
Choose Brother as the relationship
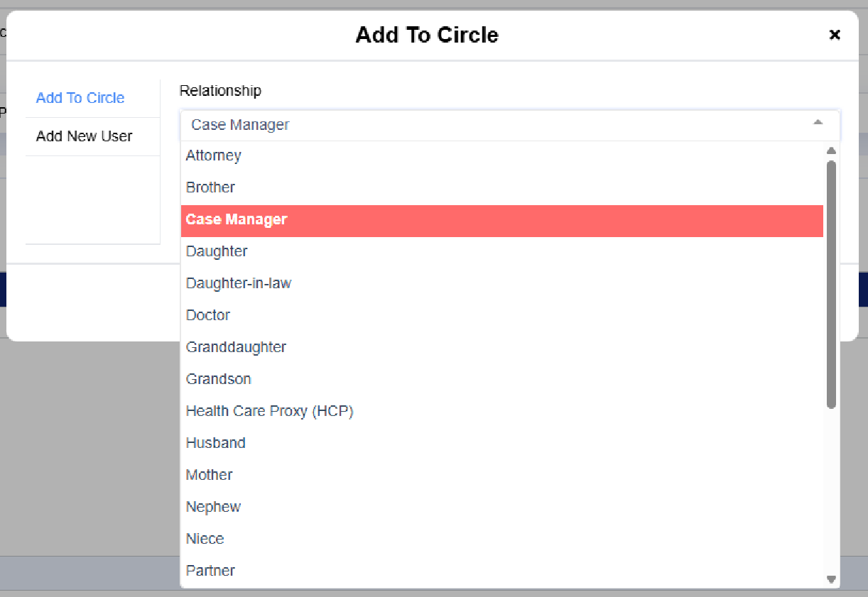point(210,187)
